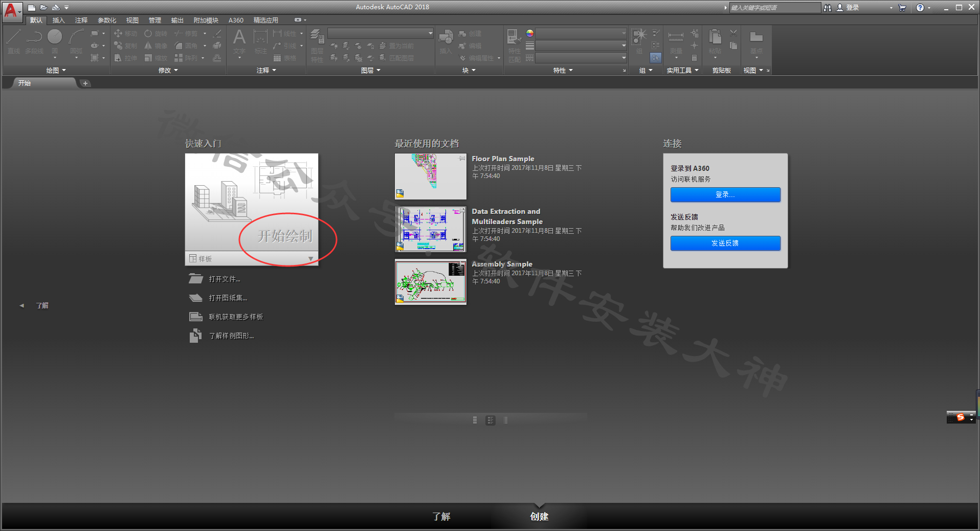980x531 pixels.
Task: Click Match Properties (特性匹配) icon
Action: tap(514, 46)
